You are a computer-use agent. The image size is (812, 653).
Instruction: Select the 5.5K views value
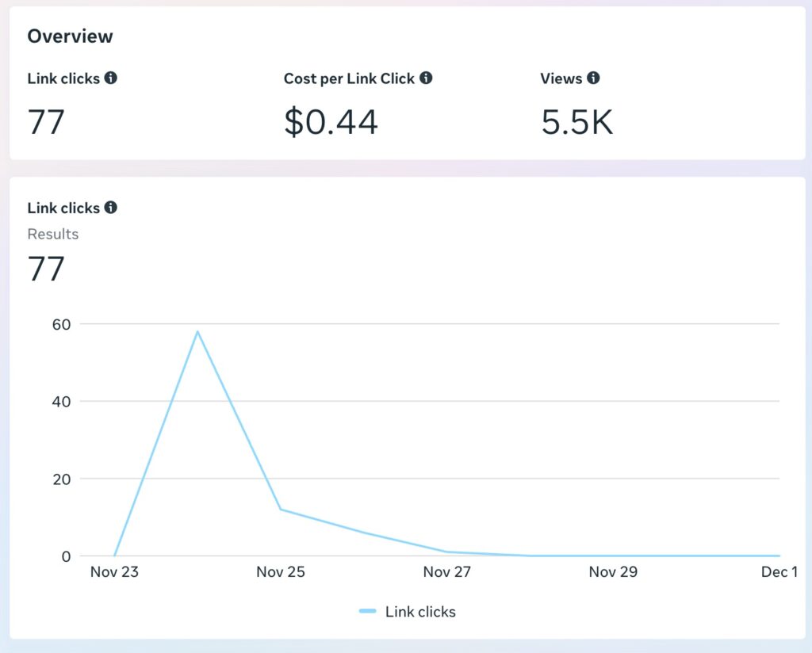point(576,122)
